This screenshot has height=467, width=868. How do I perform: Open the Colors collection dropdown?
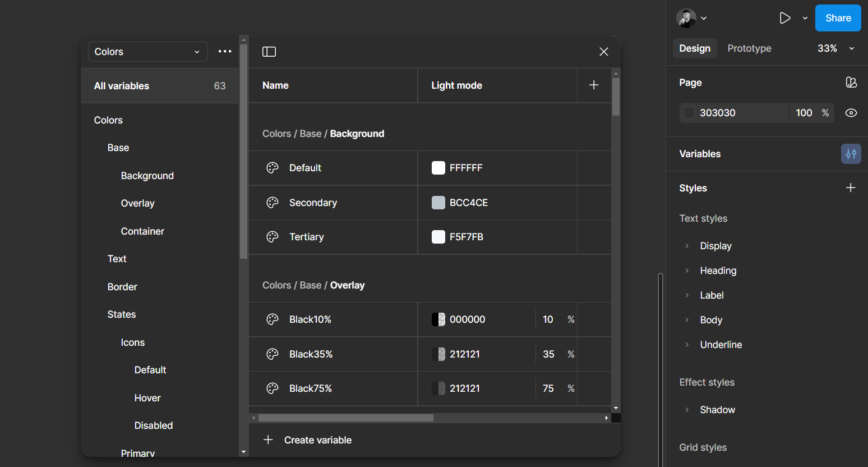(147, 52)
